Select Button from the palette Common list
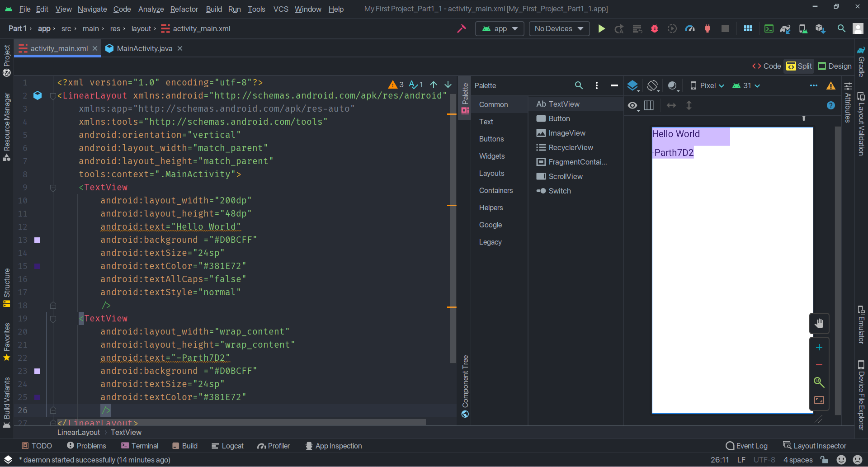This screenshot has height=467, width=868. tap(558, 118)
